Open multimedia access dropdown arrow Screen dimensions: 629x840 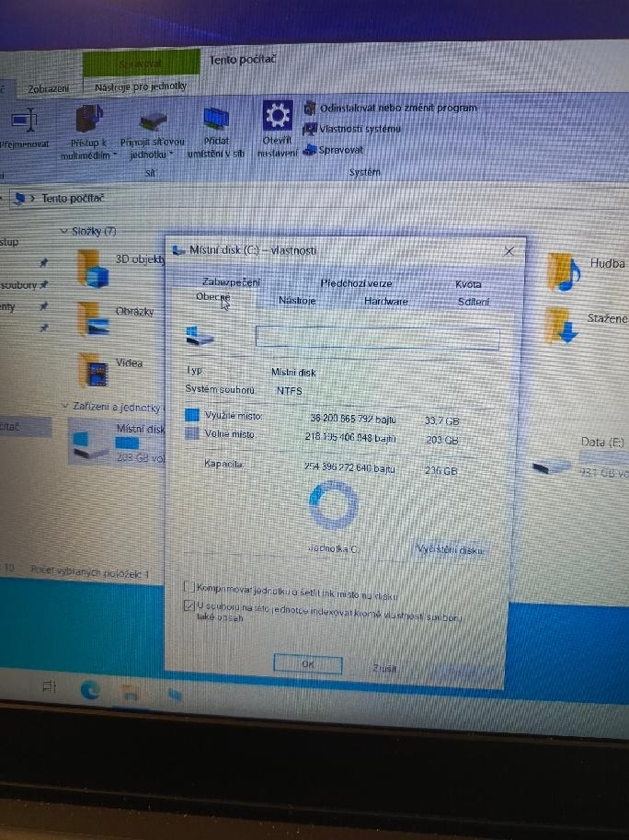click(x=115, y=155)
